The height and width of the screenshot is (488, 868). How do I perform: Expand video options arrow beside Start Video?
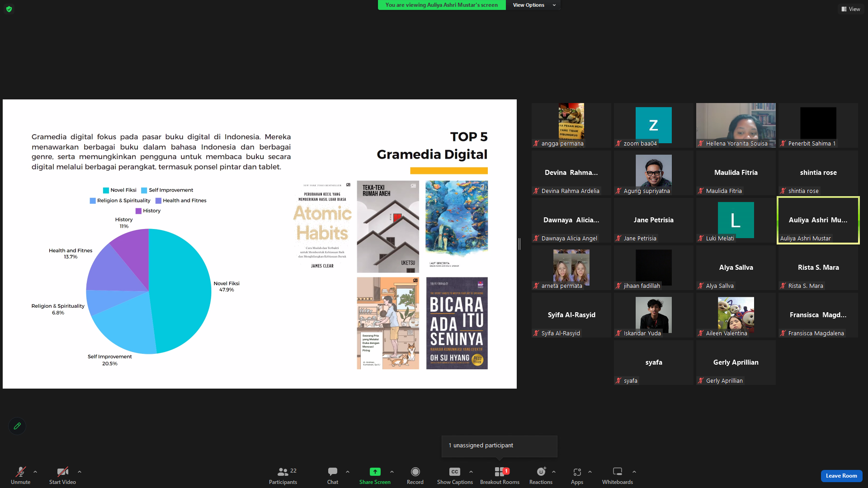pyautogui.click(x=80, y=472)
